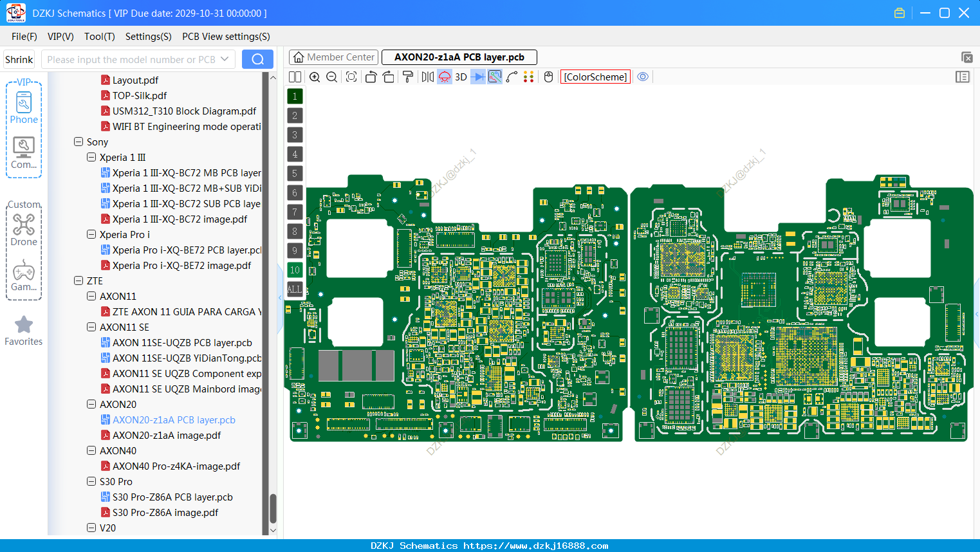Select PCB layer 5
980x552 pixels.
click(x=295, y=173)
